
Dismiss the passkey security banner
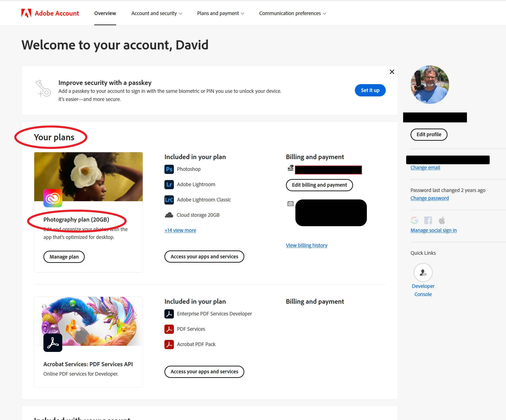pos(392,72)
